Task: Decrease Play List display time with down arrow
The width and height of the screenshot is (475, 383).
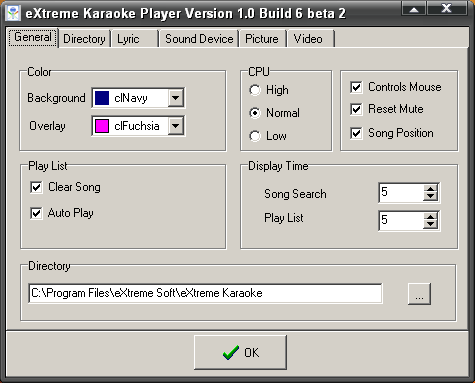Action: pos(431,224)
